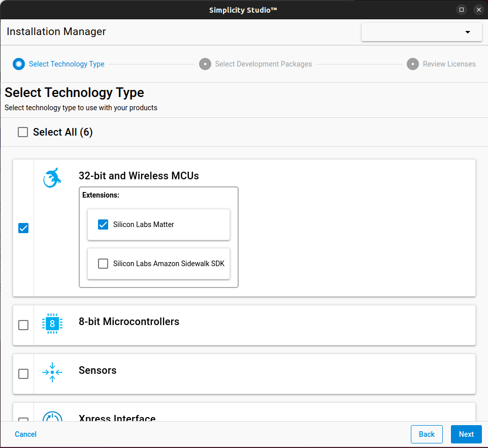Screen dimensions: 488x448
Task: Click the Select Development Packages step circle
Action: (x=205, y=64)
